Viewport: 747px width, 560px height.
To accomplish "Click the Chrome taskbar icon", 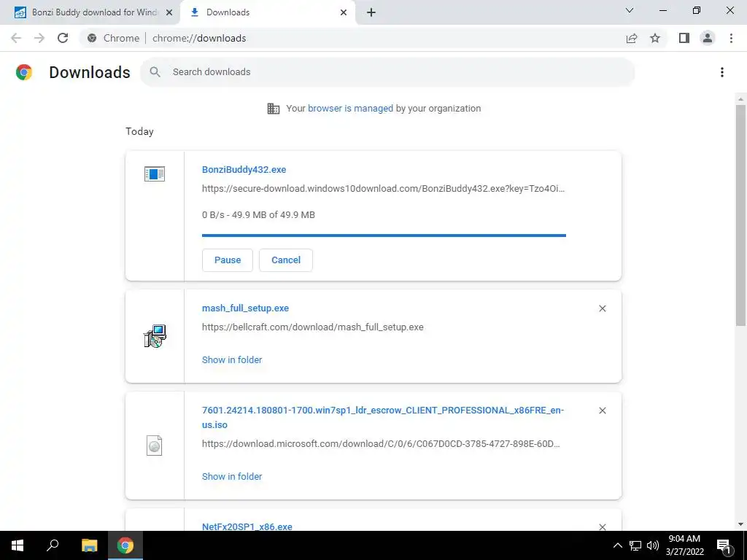I will (x=125, y=545).
